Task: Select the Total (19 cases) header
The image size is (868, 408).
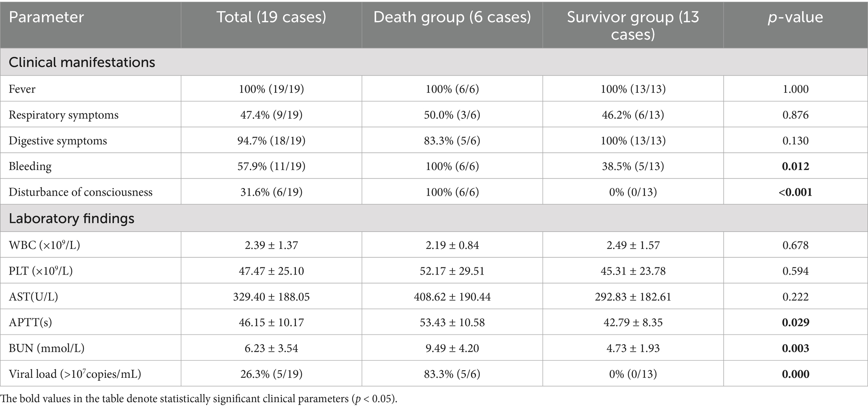Action: point(271,17)
